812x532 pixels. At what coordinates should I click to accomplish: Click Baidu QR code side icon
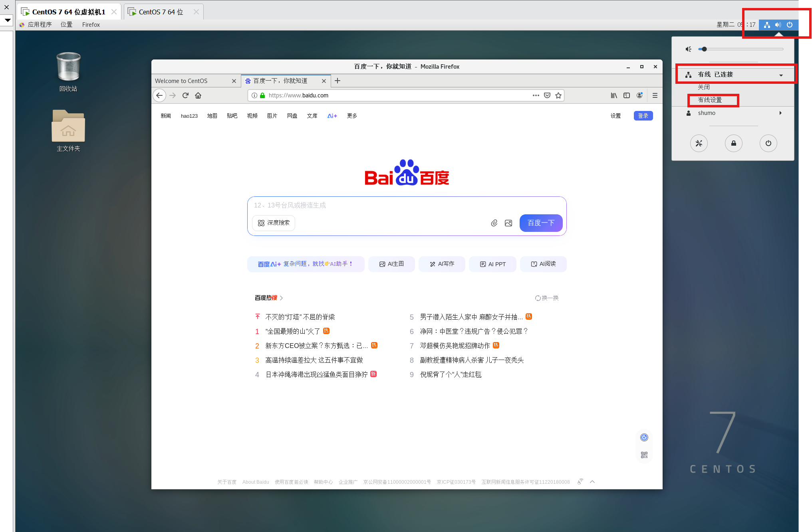[644, 455]
